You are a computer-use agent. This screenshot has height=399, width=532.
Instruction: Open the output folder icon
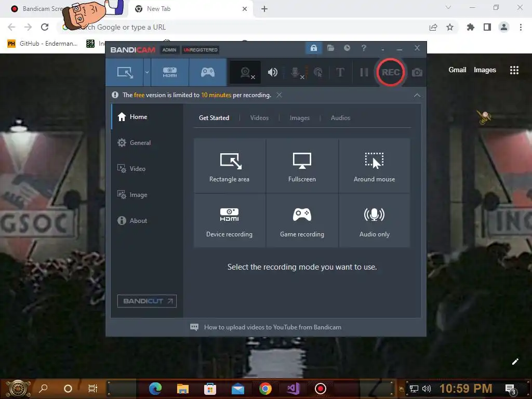[x=330, y=48]
